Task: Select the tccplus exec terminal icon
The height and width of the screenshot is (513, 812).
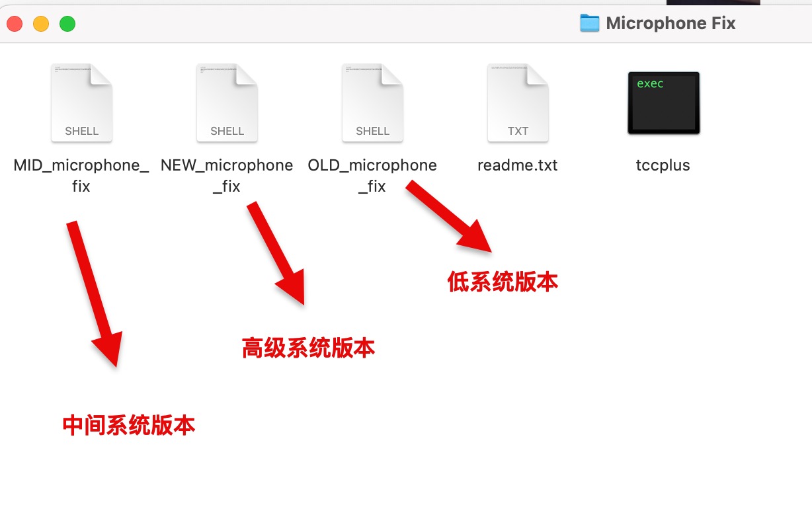Action: point(663,103)
